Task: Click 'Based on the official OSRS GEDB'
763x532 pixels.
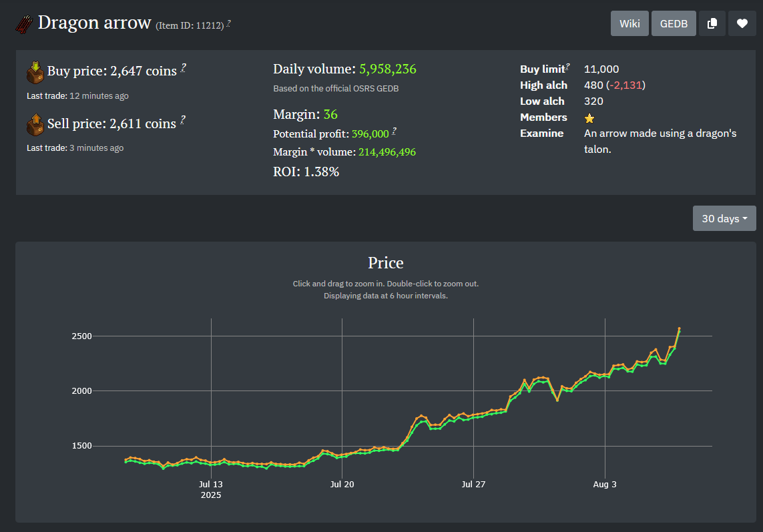Action: 336,89
